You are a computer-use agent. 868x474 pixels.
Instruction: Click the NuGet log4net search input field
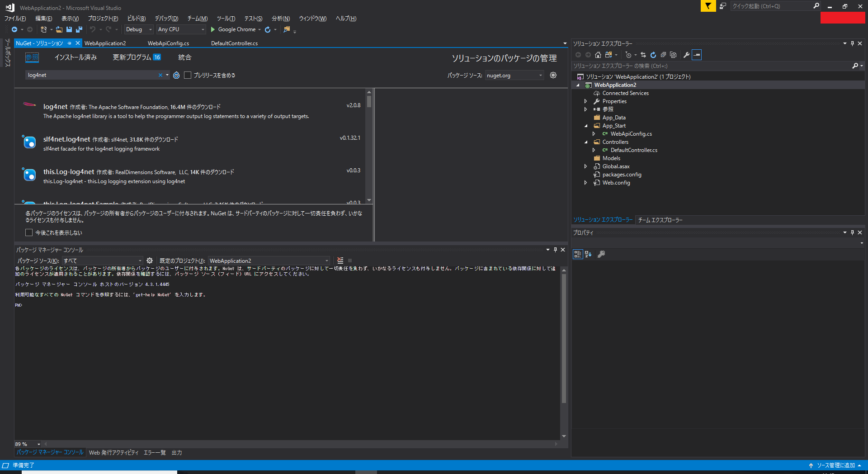(91, 75)
